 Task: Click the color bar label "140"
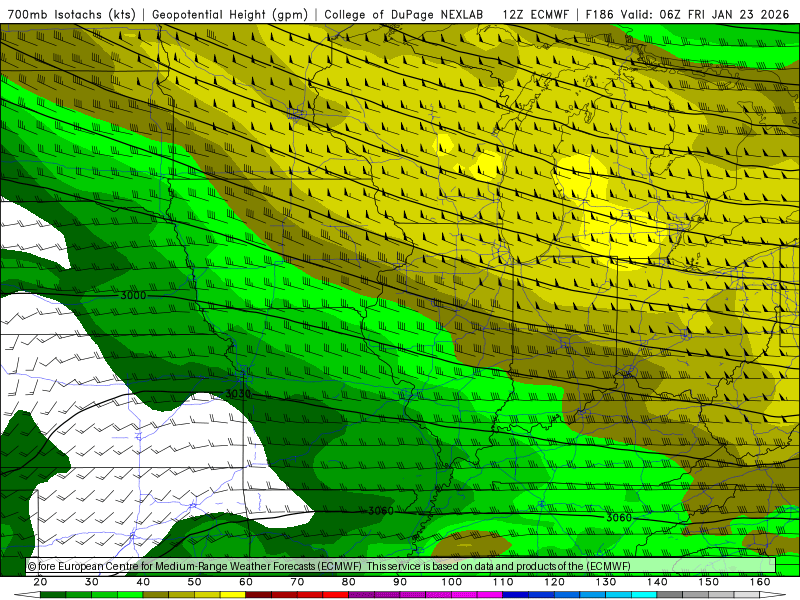[x=657, y=582]
